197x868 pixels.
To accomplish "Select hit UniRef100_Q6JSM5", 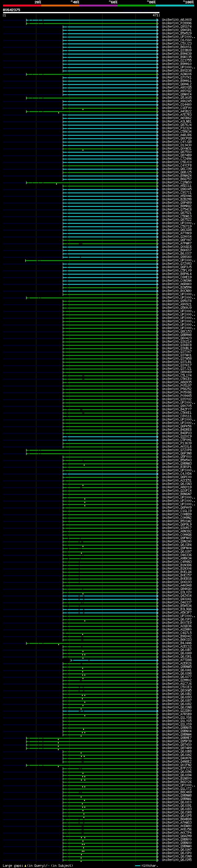I will tap(177, 860).
